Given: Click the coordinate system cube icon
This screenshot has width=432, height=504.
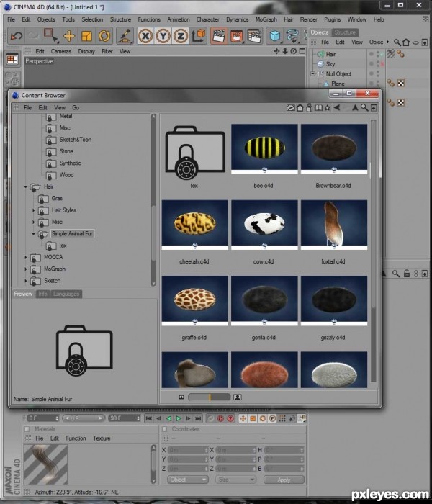Looking at the screenshot, I should 198,36.
